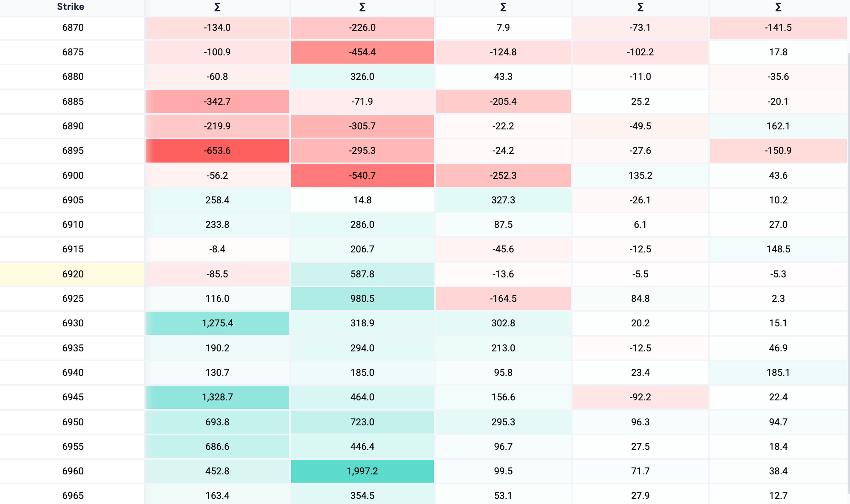
Task: Click the -454.4 cell at strike 6875
Action: 362,52
